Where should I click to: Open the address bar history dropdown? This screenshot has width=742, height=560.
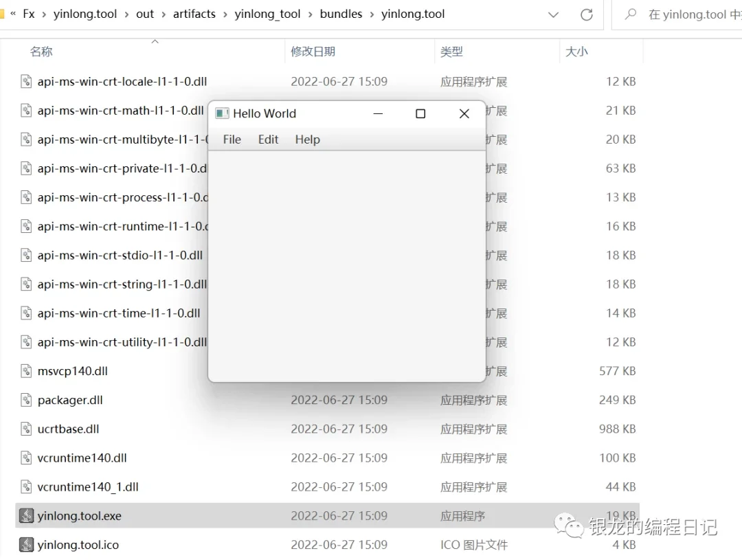coord(553,14)
